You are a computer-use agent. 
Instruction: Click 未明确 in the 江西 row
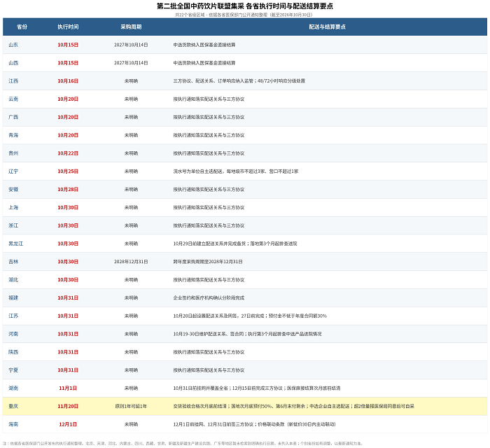pos(131,81)
